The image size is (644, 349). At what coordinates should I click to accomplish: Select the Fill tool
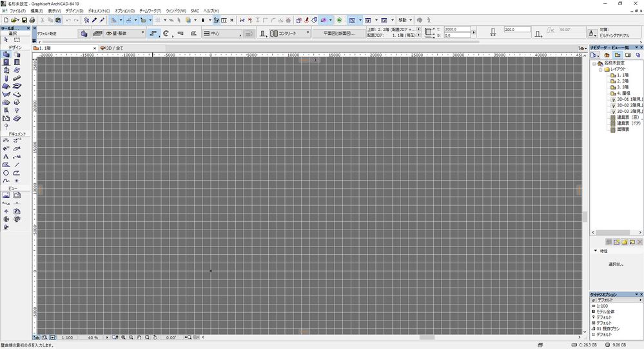[6, 165]
